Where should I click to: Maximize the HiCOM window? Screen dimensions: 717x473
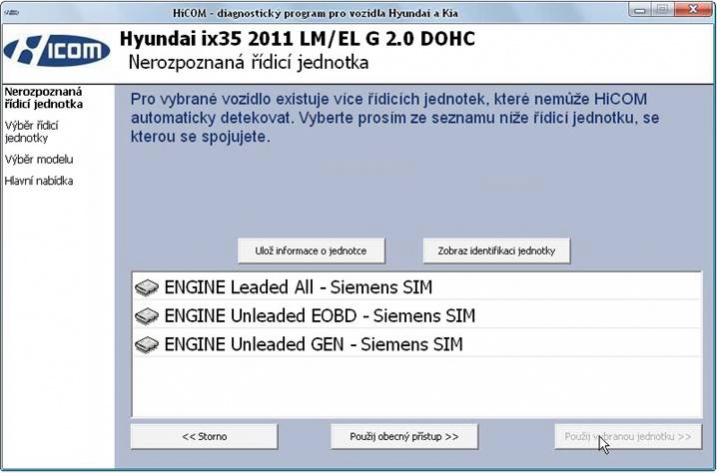click(x=661, y=9)
